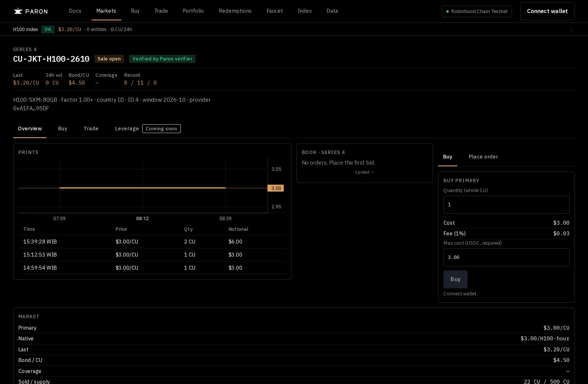This screenshot has width=588, height=384.
Task: Click the Native $3.00/H100-hour value
Action: (x=545, y=338)
